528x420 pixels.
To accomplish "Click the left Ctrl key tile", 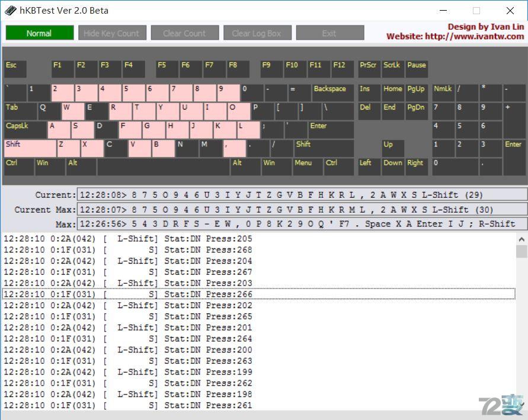I will click(x=19, y=167).
